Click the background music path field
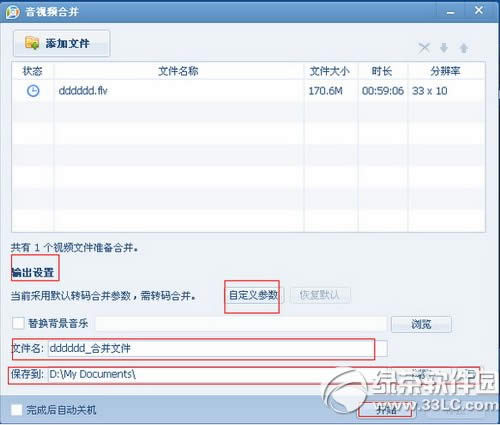This screenshot has height=425, width=500. (241, 324)
